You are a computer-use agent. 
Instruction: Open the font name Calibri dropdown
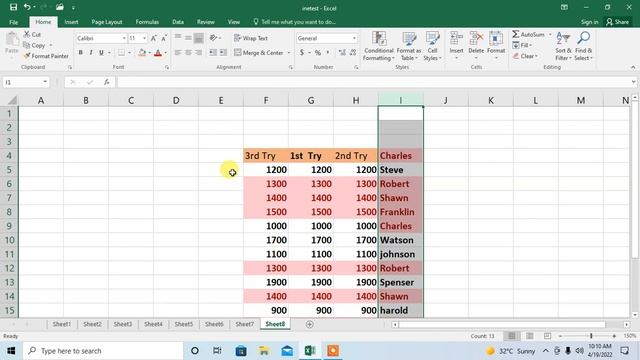pos(124,38)
